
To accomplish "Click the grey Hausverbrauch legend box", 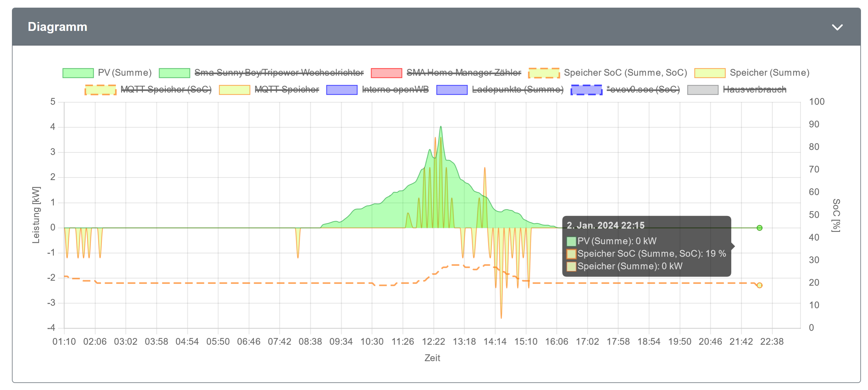I will (702, 90).
